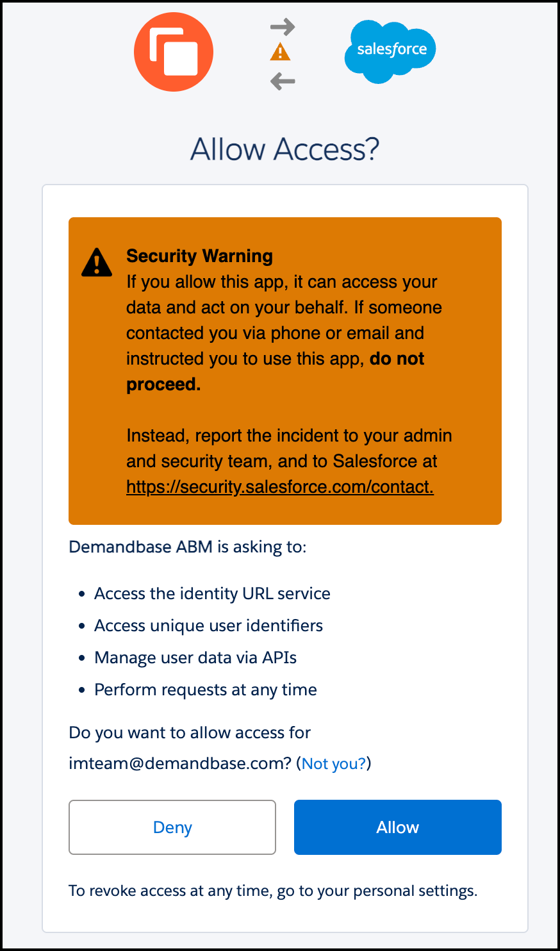Click the left-pointing gray arrow icon
This screenshot has width=560, height=951.
[282, 81]
